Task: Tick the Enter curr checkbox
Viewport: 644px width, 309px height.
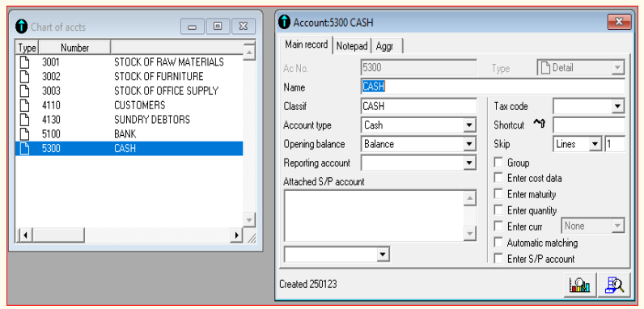Action: point(498,226)
